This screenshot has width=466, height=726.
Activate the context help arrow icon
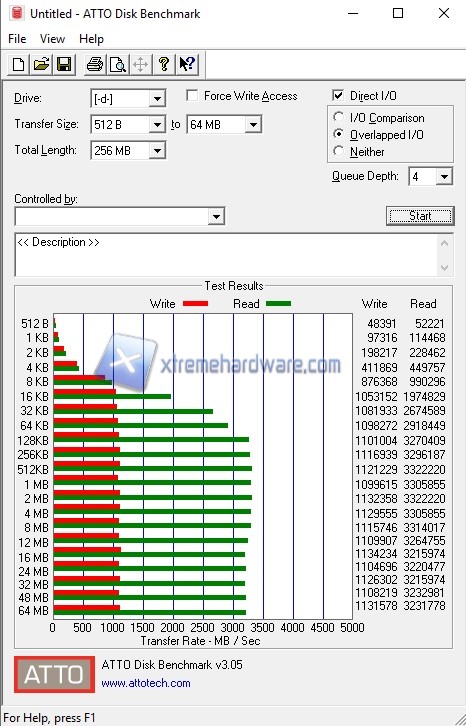coord(187,64)
